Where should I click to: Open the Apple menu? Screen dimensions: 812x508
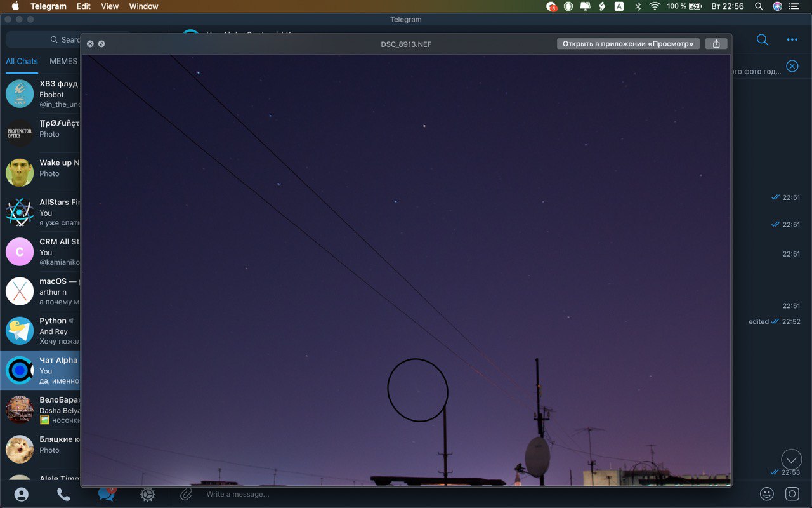point(16,6)
